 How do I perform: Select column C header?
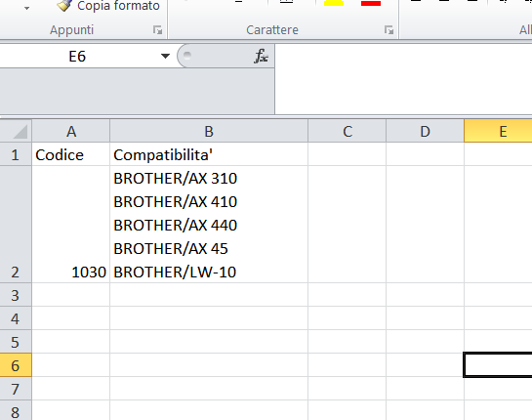348,131
